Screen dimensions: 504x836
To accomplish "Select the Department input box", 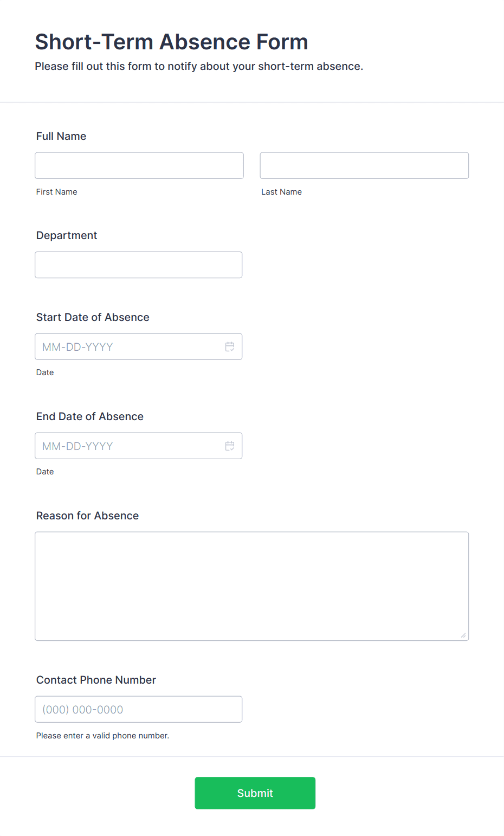I will [x=138, y=265].
